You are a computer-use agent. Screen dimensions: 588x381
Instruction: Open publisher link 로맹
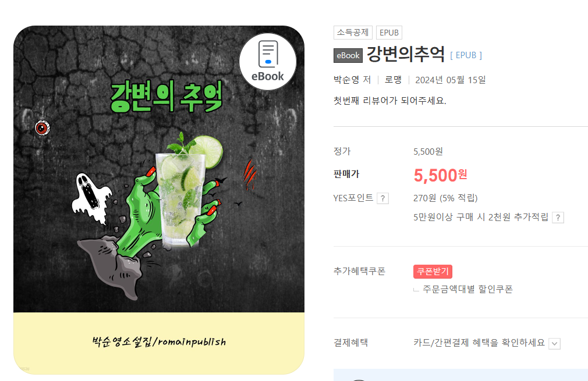[393, 80]
